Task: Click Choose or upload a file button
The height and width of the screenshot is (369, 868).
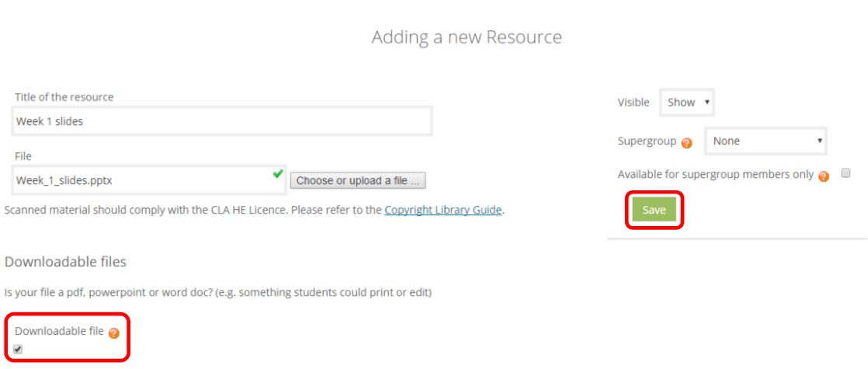Action: coord(358,181)
